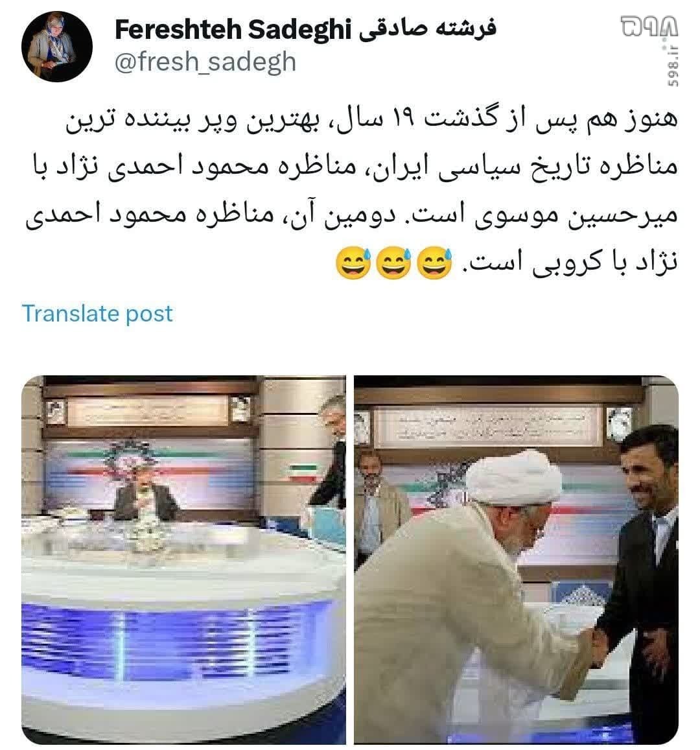
Task: Click the calligraphy banner in right photo
Action: click(487, 426)
